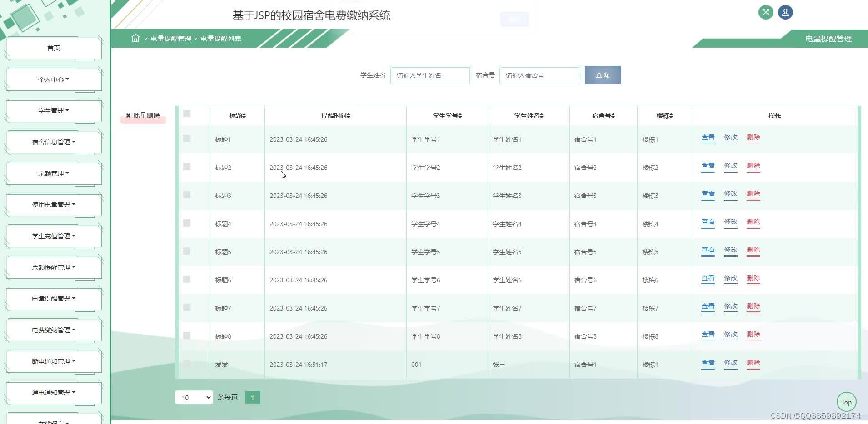Focus the 学生姓名 search field
This screenshot has height=424, width=868.
(x=430, y=75)
